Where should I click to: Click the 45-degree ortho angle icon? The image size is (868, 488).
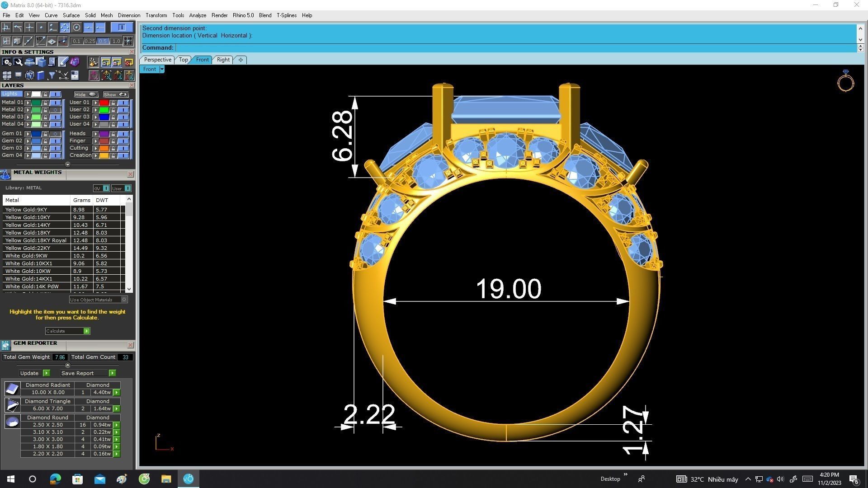[41, 41]
